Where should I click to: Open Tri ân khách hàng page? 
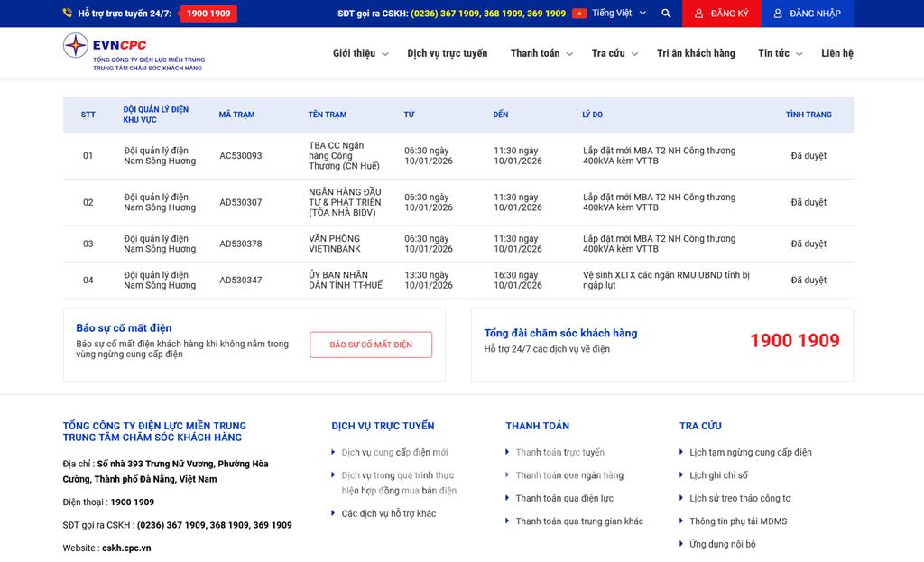696,53
